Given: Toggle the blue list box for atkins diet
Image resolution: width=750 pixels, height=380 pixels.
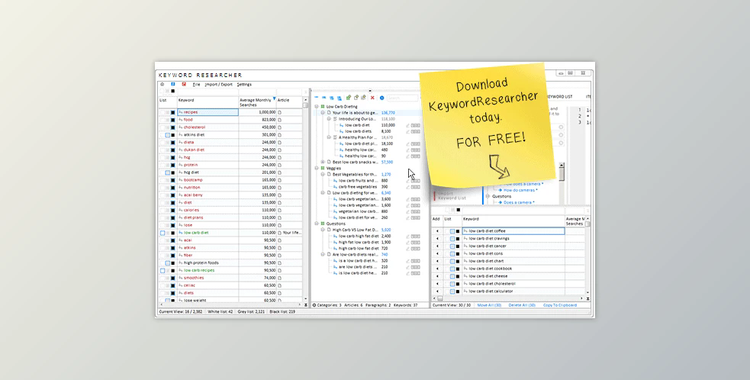Looking at the screenshot, I should [167, 135].
